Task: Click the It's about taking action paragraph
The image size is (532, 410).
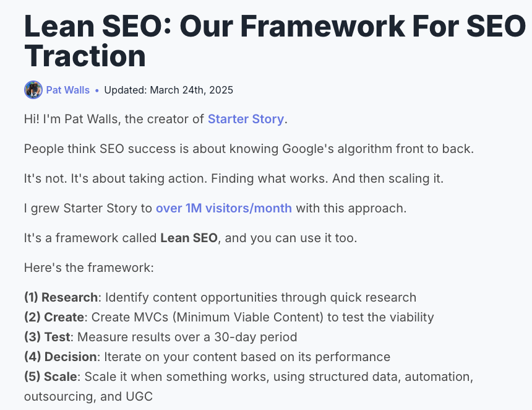Action: 234,178
